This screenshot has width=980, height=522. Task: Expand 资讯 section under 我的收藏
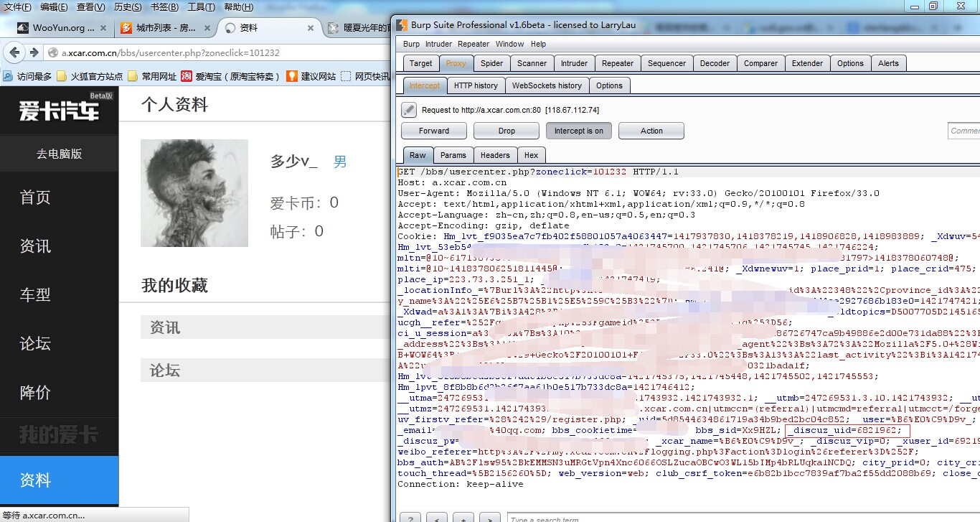point(265,327)
